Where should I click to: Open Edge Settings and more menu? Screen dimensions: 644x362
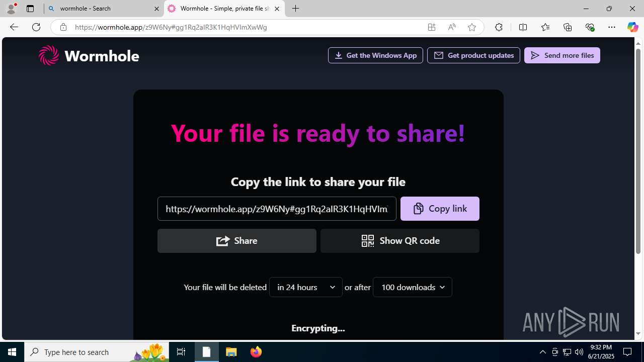pyautogui.click(x=612, y=27)
